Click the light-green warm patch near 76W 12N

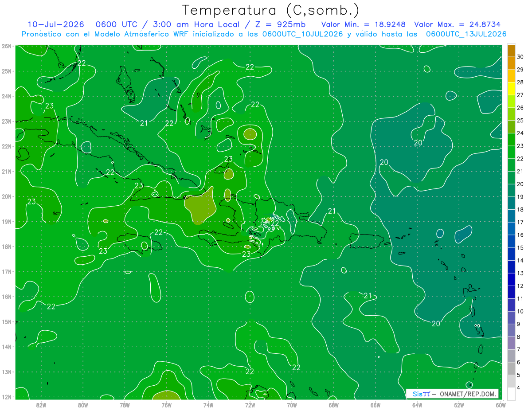coord(167,395)
